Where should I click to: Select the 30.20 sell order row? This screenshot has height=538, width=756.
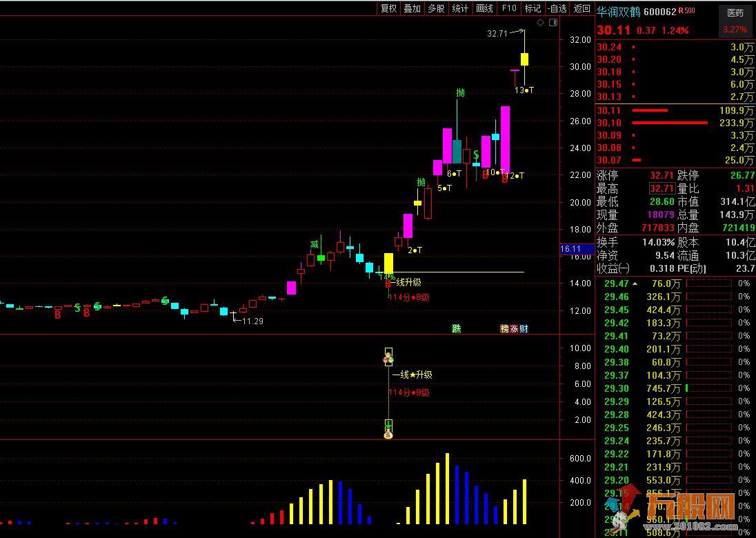click(x=675, y=60)
